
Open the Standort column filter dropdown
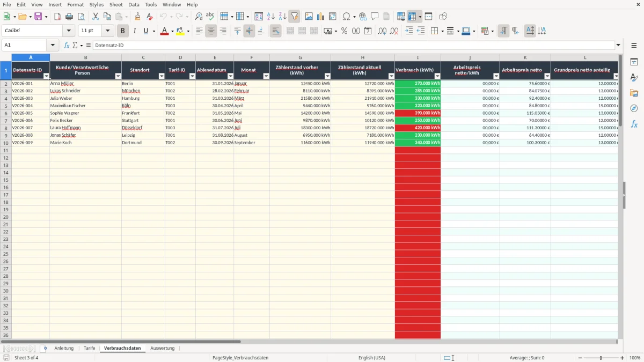(162, 76)
